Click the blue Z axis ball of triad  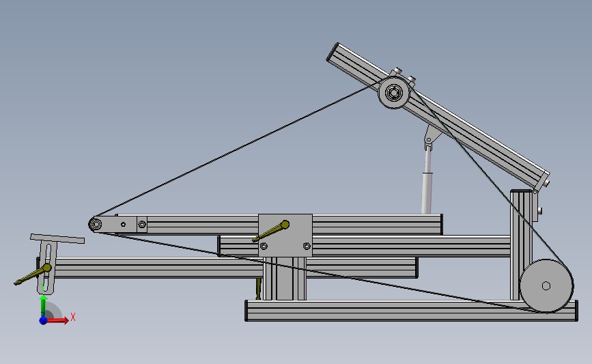[43, 320]
